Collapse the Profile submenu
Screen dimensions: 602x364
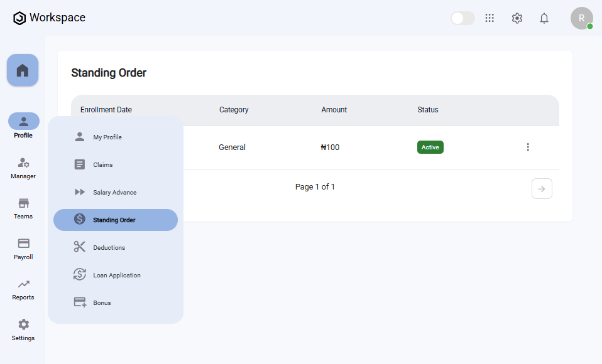pos(23,126)
